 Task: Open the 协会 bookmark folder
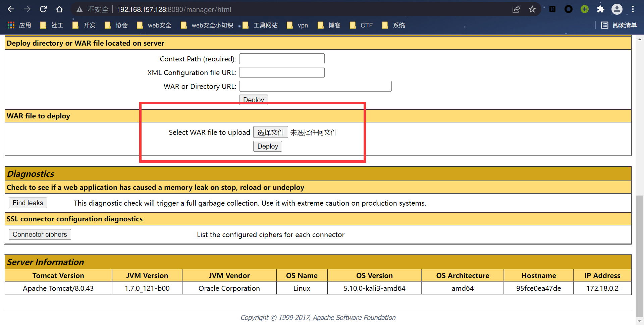pyautogui.click(x=116, y=25)
